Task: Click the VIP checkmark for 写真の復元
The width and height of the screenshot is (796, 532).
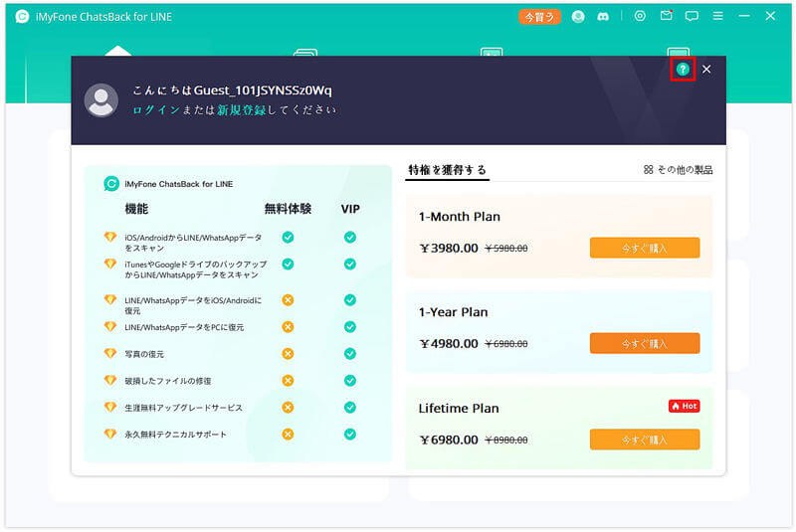Action: tap(350, 353)
